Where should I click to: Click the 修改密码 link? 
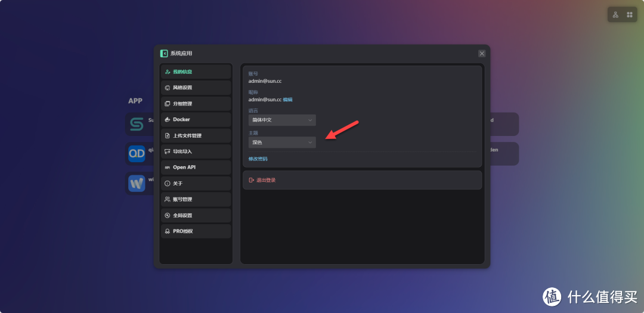(258, 159)
